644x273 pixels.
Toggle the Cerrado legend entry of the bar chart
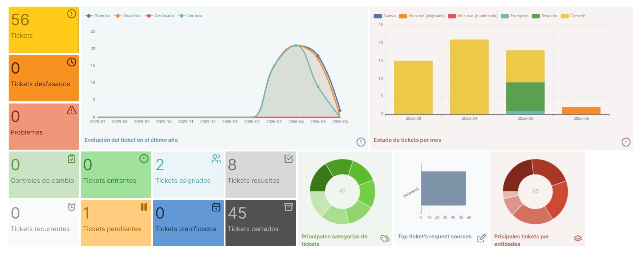(x=573, y=16)
